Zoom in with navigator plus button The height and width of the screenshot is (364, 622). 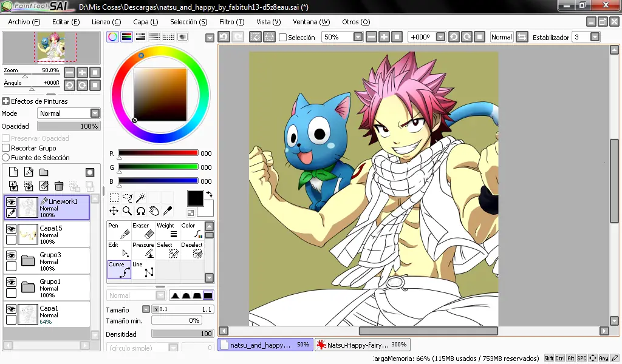pyautogui.click(x=82, y=72)
